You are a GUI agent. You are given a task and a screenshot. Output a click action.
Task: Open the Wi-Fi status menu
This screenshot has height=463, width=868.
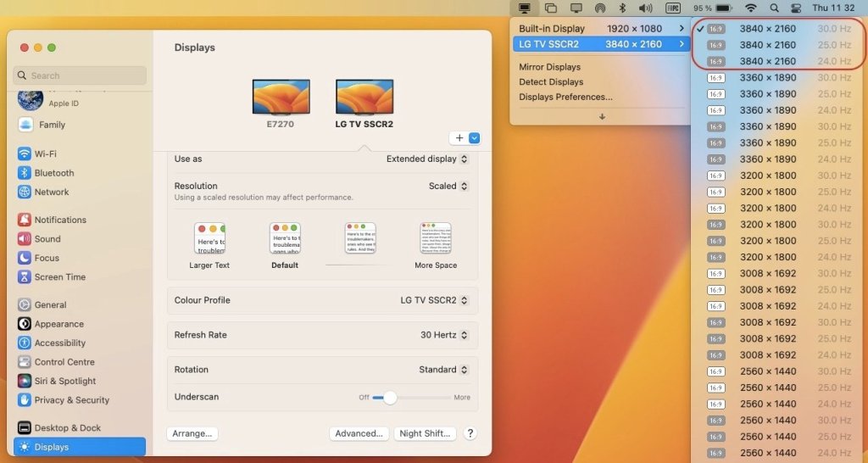(750, 8)
